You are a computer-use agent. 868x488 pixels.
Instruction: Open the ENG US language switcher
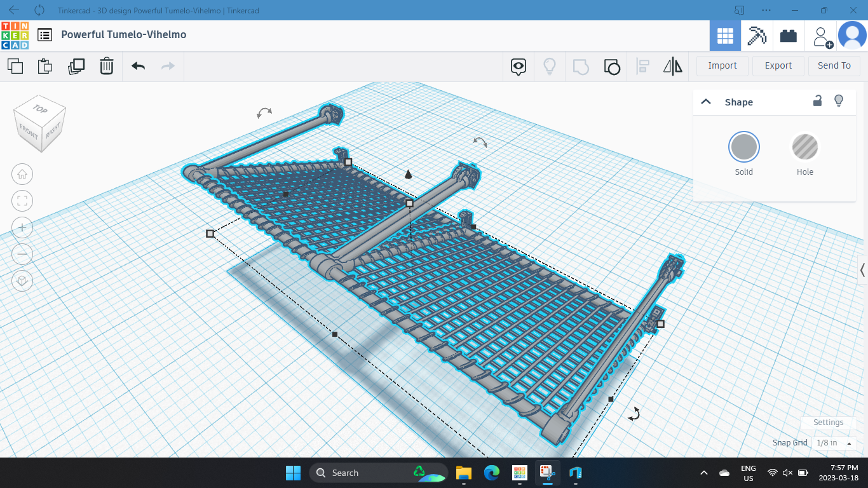[749, 473]
